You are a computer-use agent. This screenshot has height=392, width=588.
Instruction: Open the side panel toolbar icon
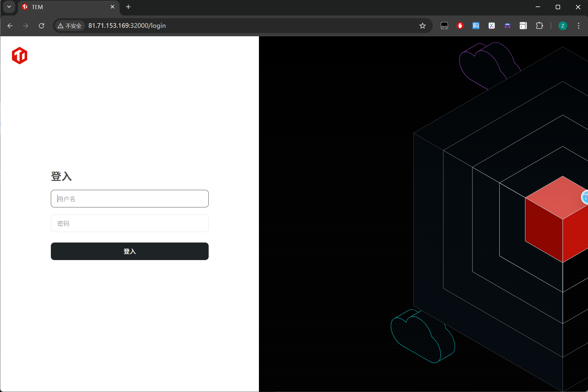523,26
